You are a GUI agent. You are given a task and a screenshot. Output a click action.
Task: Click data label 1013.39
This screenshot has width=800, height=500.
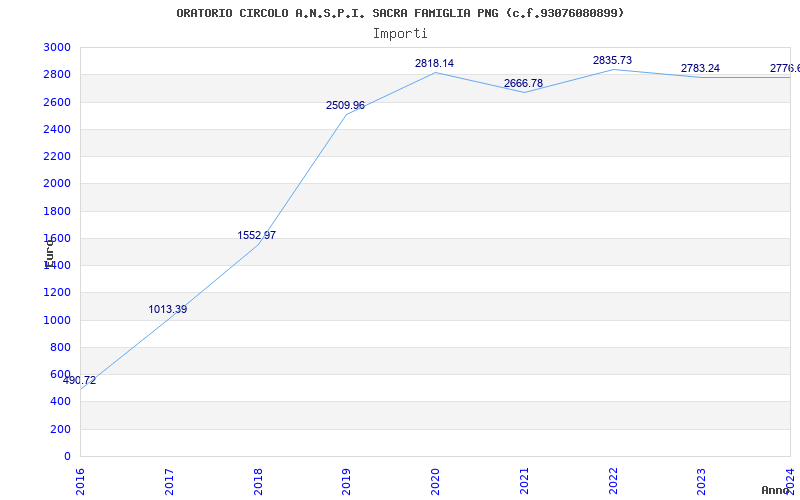tap(168, 309)
